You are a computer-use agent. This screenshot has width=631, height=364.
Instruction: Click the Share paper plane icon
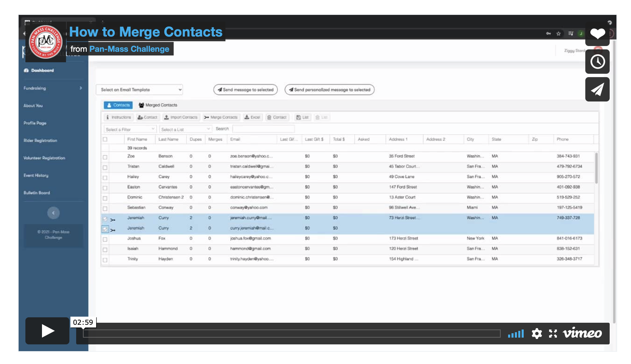[597, 89]
